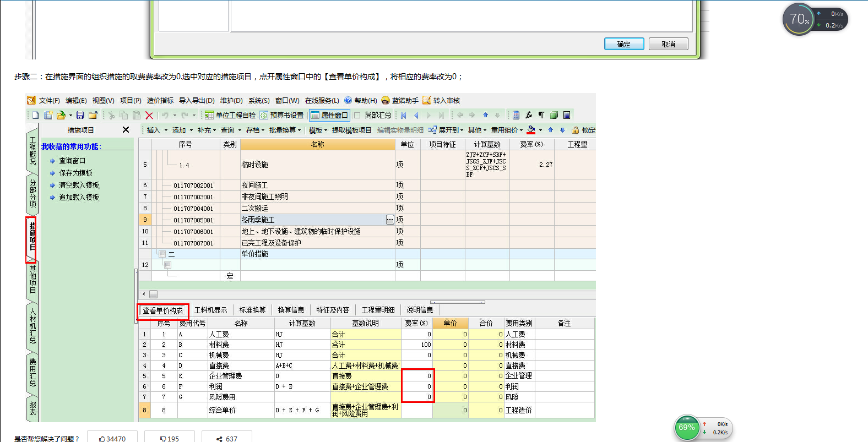
Task: Click the Paste clipboard icon
Action: pyautogui.click(x=137, y=115)
